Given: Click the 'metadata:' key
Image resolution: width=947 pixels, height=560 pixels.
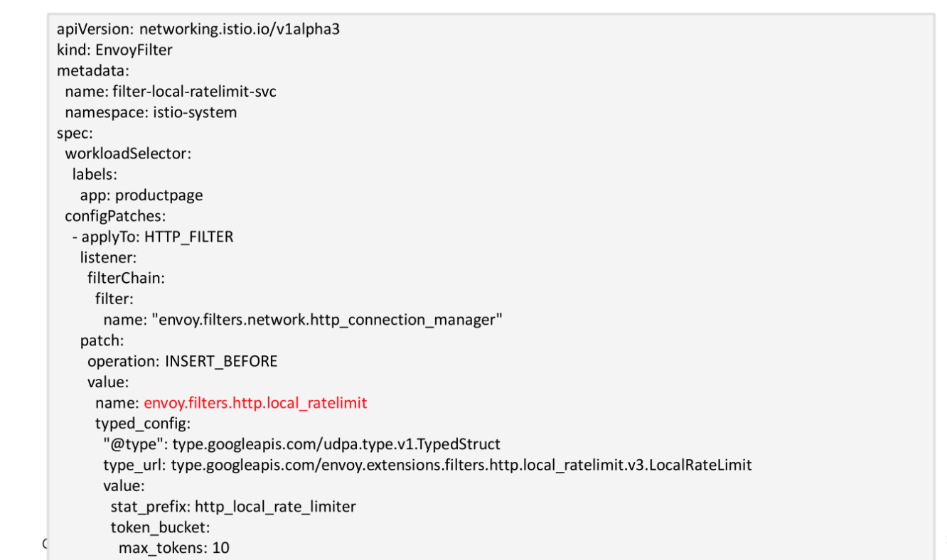Looking at the screenshot, I should click(92, 70).
